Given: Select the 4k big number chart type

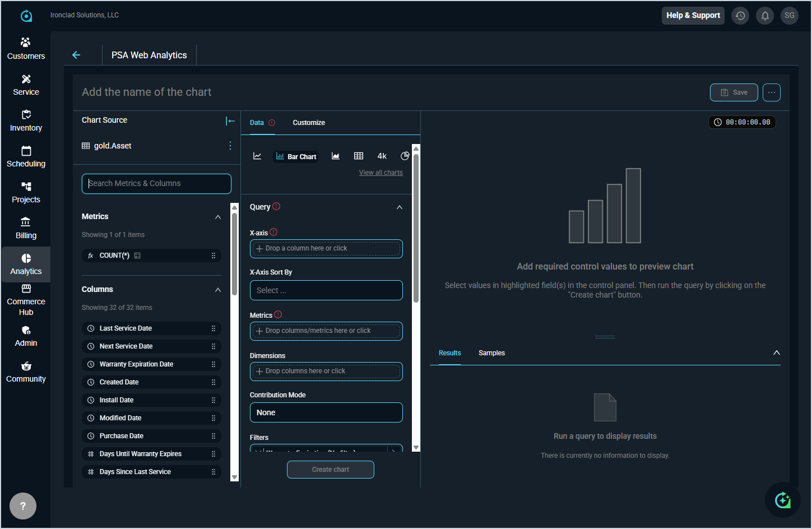Looking at the screenshot, I should click(382, 156).
